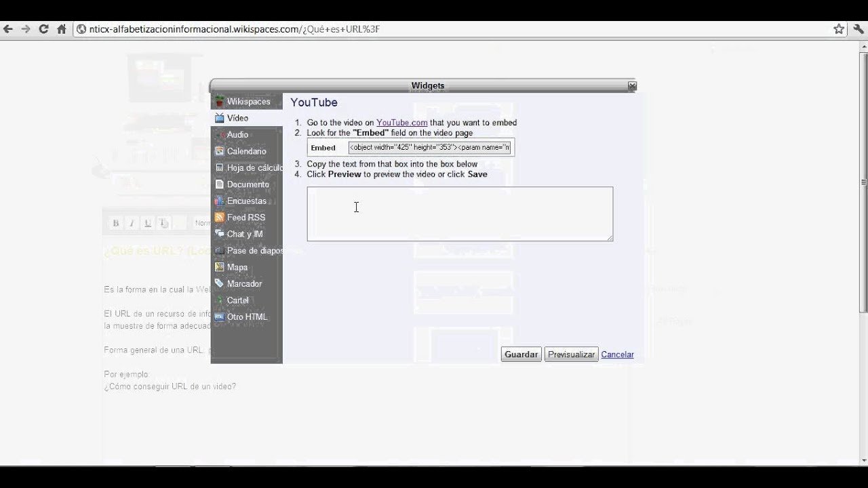This screenshot has height=488, width=868.
Task: Click the Mapa icon
Action: [219, 268]
